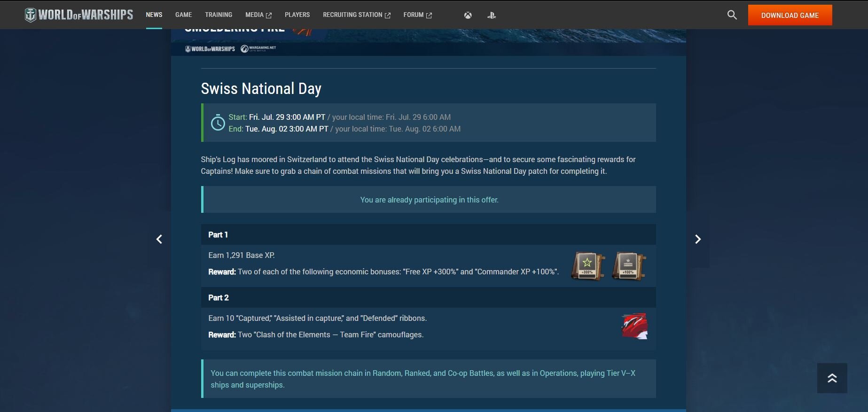Click the Free XP +300% bonus icon
Viewport: 868px width, 412px height.
tap(587, 266)
